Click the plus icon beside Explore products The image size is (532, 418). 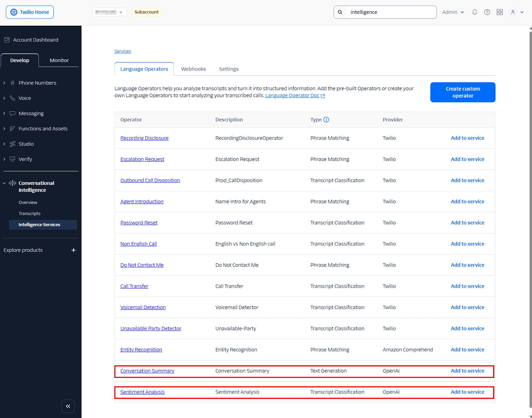pyautogui.click(x=73, y=250)
